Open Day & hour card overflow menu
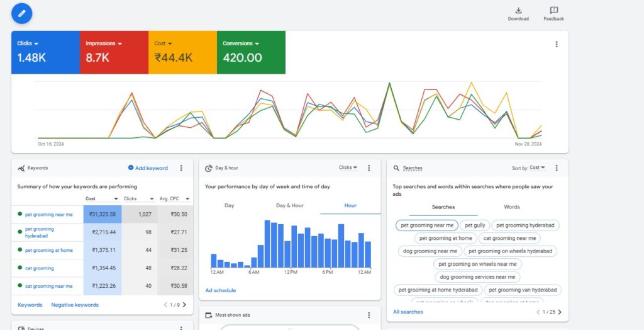Viewport: 644px width, 330px height. point(369,168)
